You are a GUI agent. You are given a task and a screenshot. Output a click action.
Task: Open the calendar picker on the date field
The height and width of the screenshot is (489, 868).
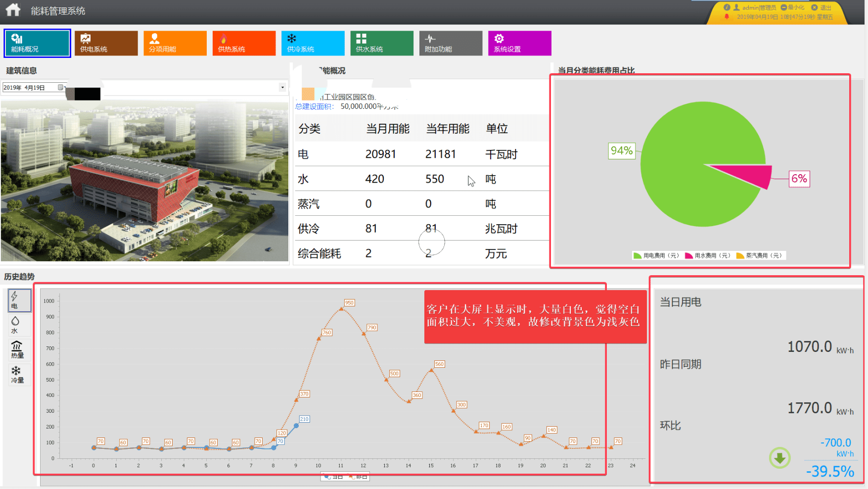[61, 88]
